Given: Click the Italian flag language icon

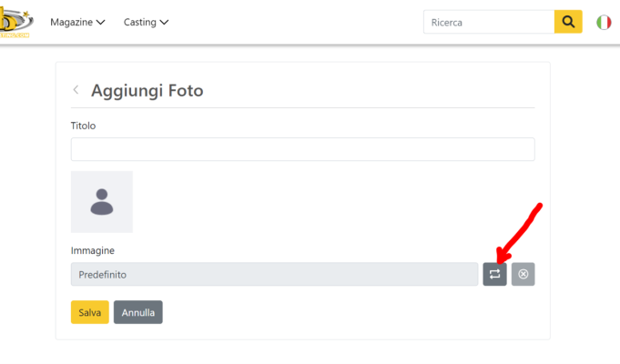Looking at the screenshot, I should point(604,23).
